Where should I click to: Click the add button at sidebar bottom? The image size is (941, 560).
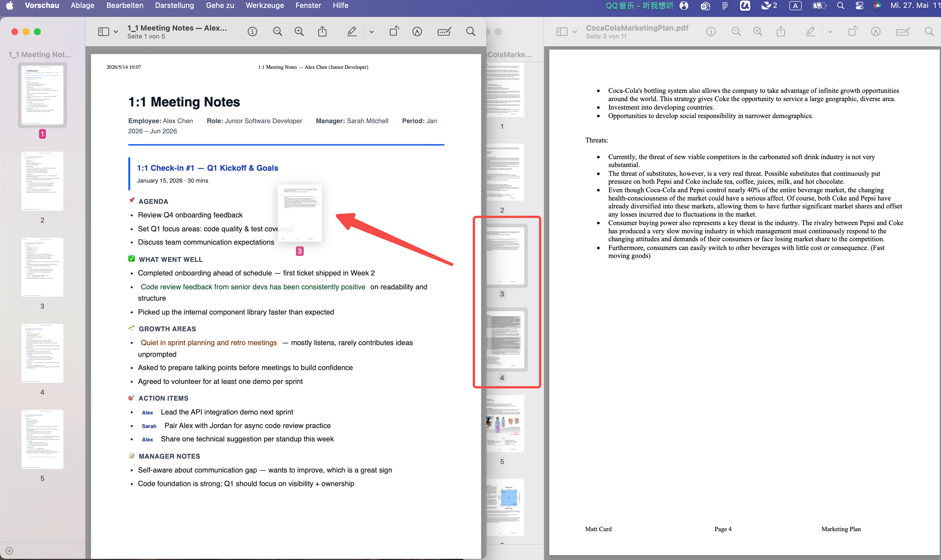click(9, 551)
